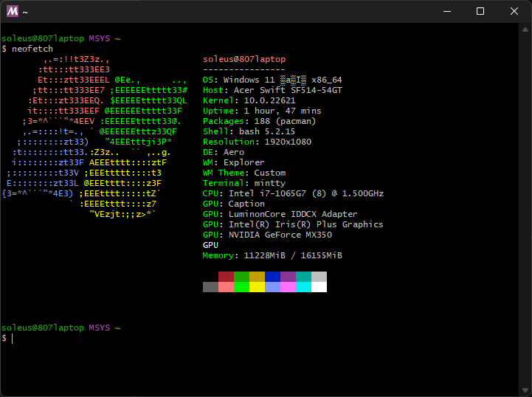The width and height of the screenshot is (532, 397).
Task: Click the 'WM Theme: Custom' line
Action: coord(244,173)
